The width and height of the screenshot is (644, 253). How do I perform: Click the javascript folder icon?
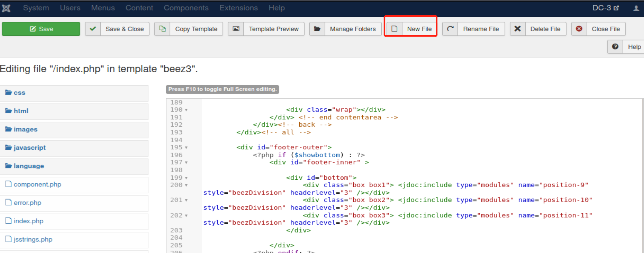(8, 147)
